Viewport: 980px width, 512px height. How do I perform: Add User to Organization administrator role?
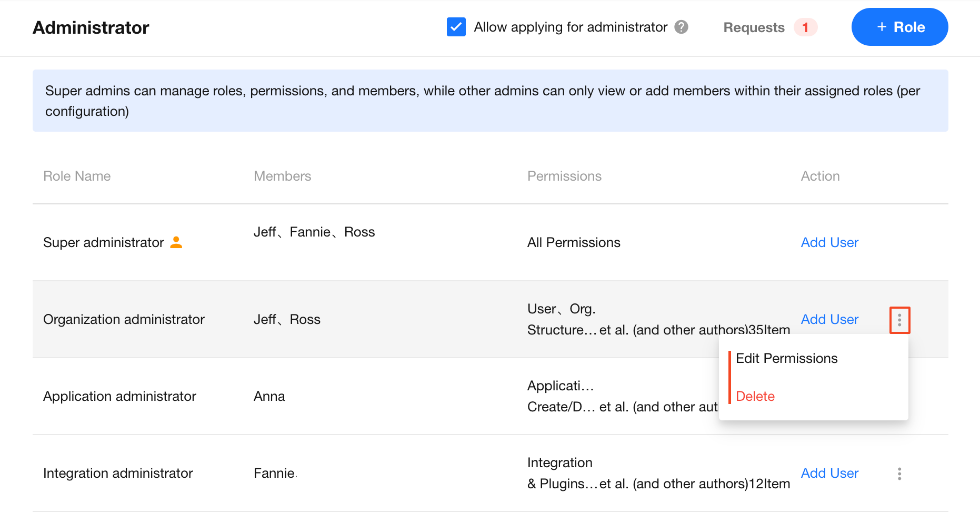coord(829,319)
